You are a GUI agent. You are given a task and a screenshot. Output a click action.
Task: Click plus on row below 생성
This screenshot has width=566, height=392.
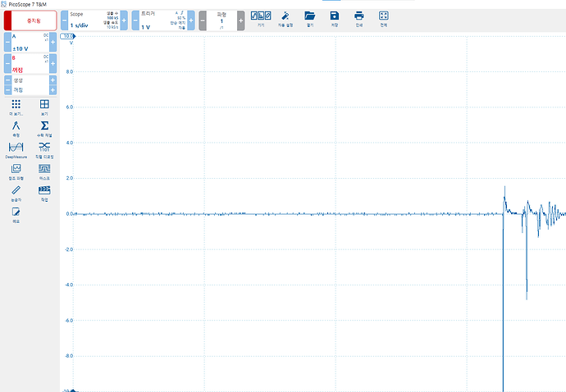tap(52, 90)
